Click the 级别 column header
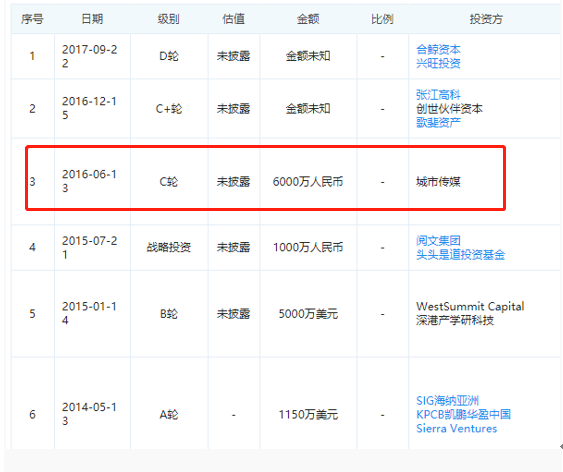The height and width of the screenshot is (472, 563). pyautogui.click(x=168, y=19)
